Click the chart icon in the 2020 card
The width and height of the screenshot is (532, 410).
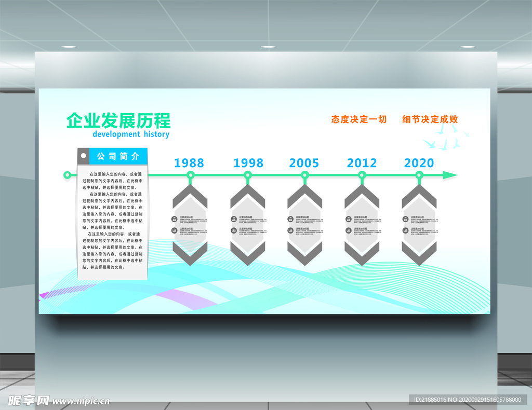tap(405, 230)
